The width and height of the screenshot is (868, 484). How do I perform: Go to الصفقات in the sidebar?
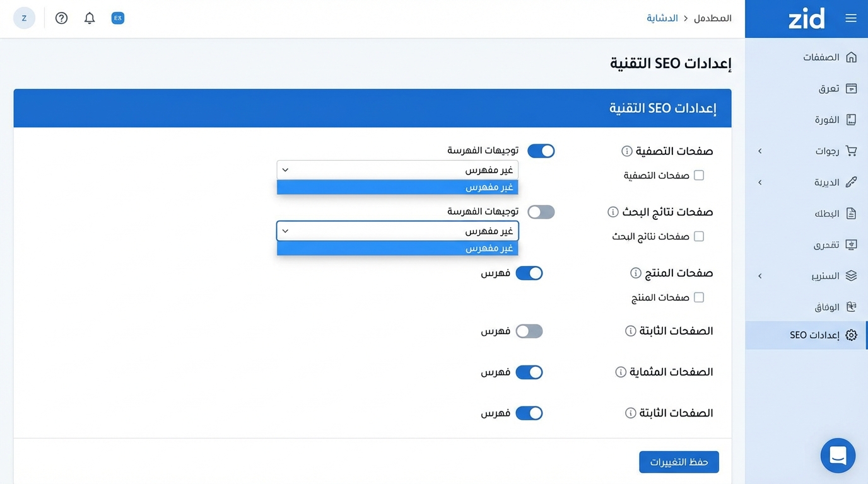pyautogui.click(x=821, y=57)
